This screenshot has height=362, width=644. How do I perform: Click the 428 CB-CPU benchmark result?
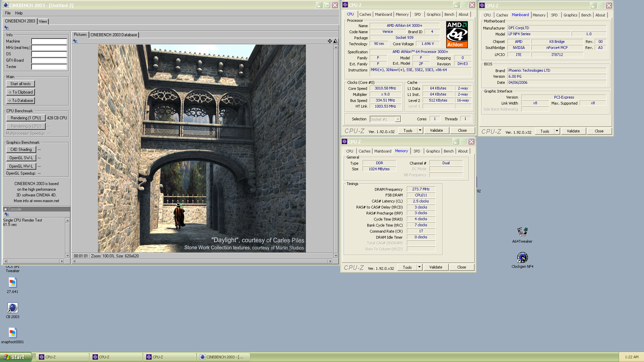click(57, 118)
